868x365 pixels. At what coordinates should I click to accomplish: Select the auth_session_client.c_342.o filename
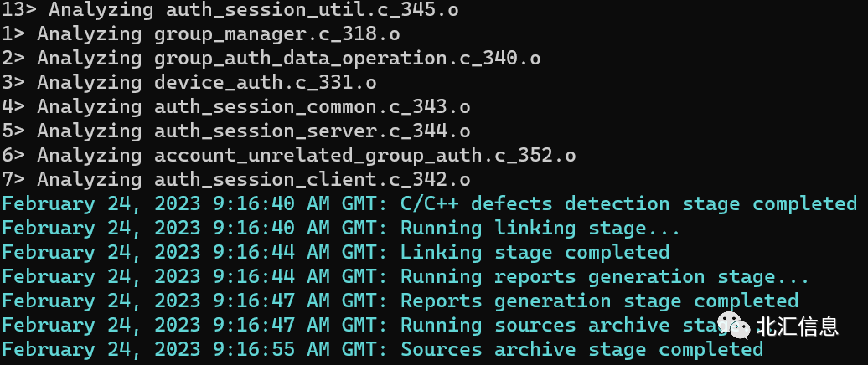click(313, 180)
